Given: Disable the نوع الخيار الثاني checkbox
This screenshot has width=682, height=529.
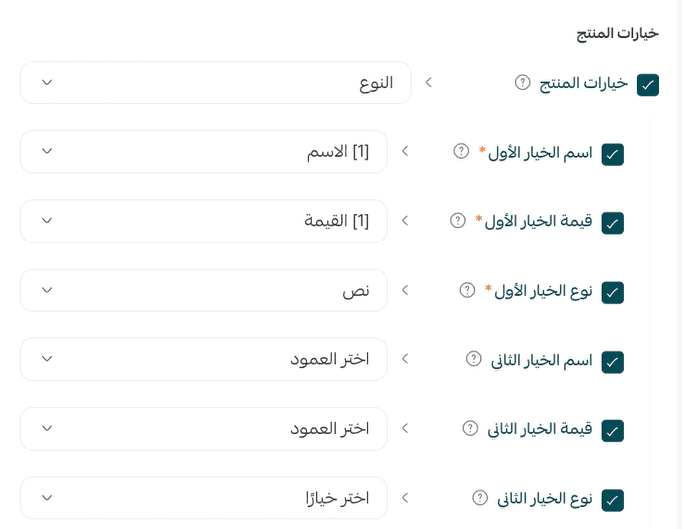Looking at the screenshot, I should (x=612, y=500).
